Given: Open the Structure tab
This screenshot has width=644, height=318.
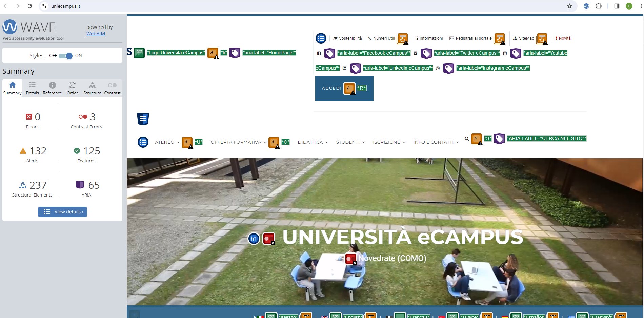Looking at the screenshot, I should [92, 88].
